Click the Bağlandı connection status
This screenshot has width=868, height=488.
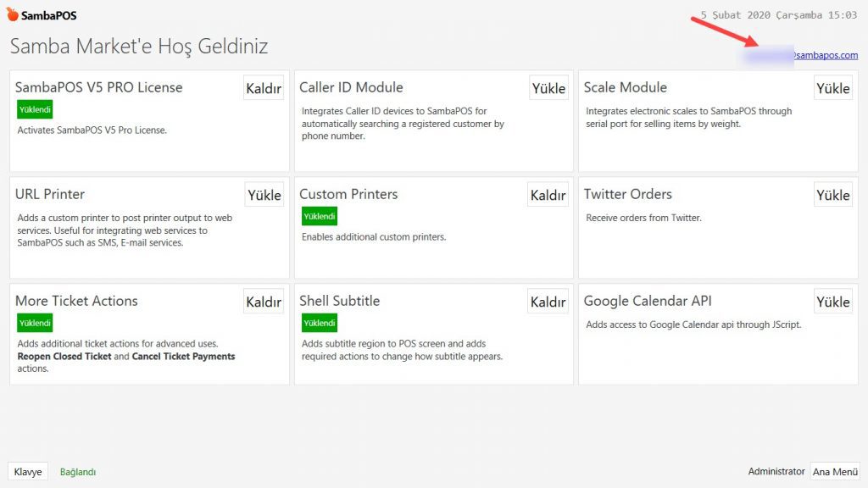(x=78, y=472)
